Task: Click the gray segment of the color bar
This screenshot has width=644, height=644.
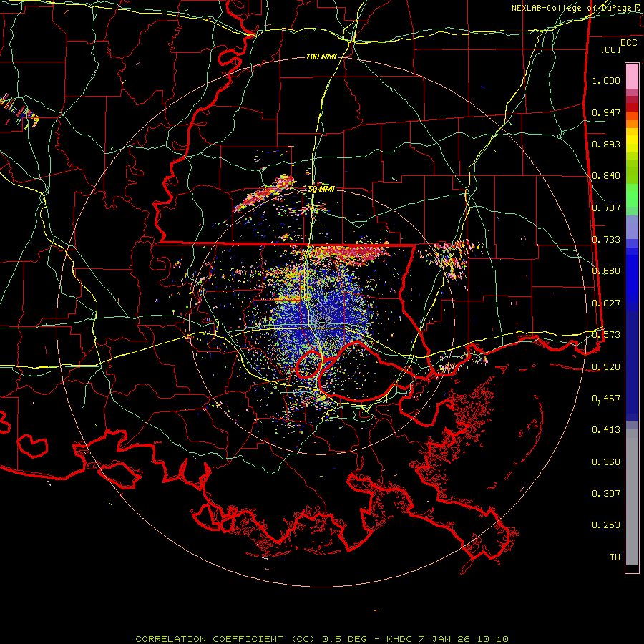Action: (x=632, y=497)
